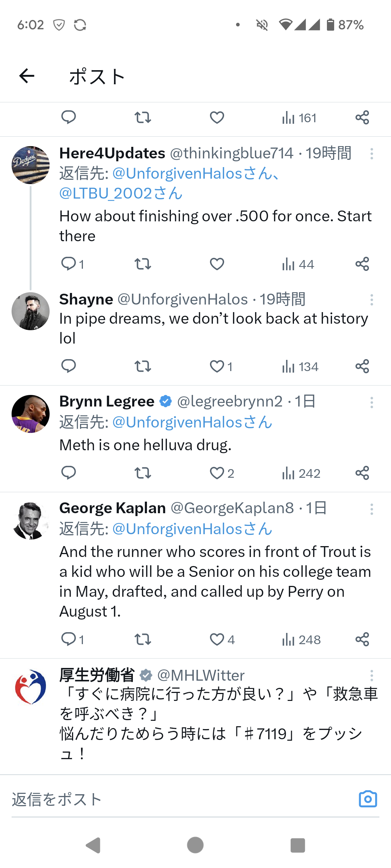The height and width of the screenshot is (868, 391).
Task: Like Shayne's pipe dreams reply
Action: click(x=217, y=366)
